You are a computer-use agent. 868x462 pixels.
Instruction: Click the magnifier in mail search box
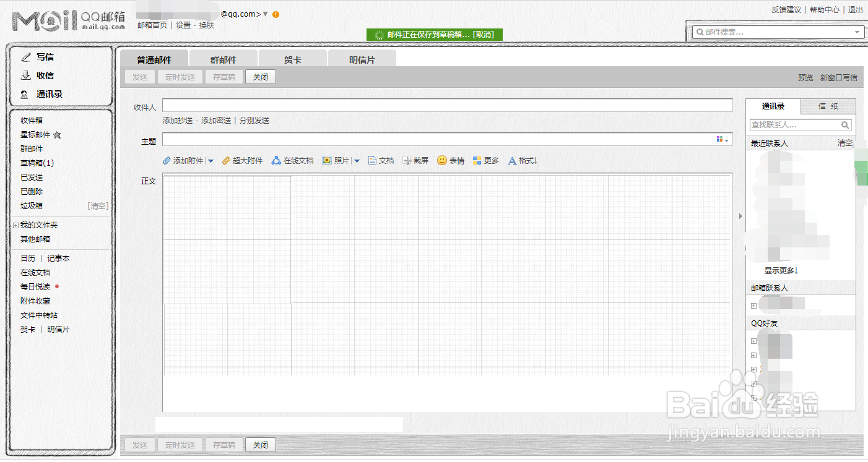click(x=700, y=32)
